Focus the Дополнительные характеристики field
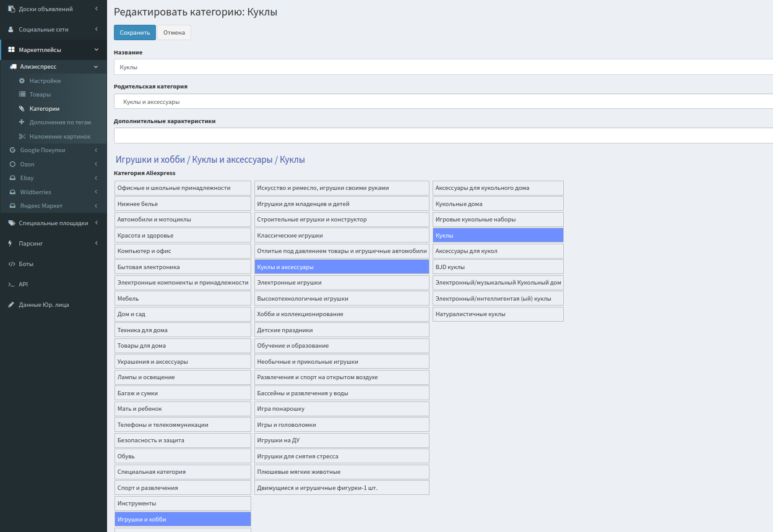The image size is (773, 532). pyautogui.click(x=443, y=135)
